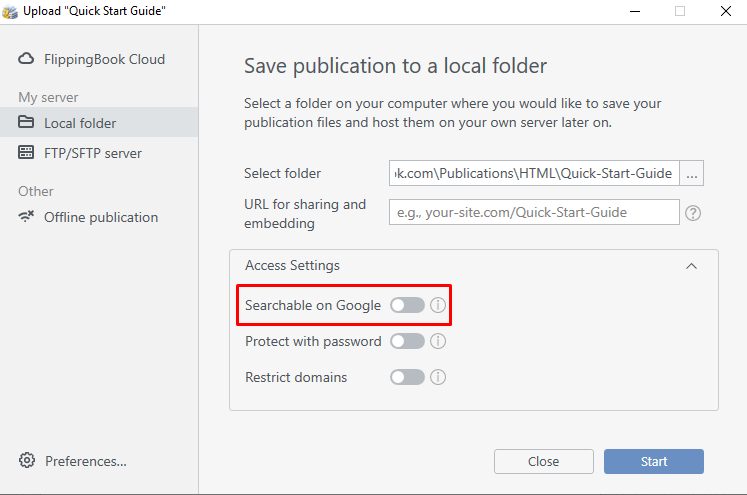
Task: Click the URL for sharing input field
Action: (x=534, y=212)
